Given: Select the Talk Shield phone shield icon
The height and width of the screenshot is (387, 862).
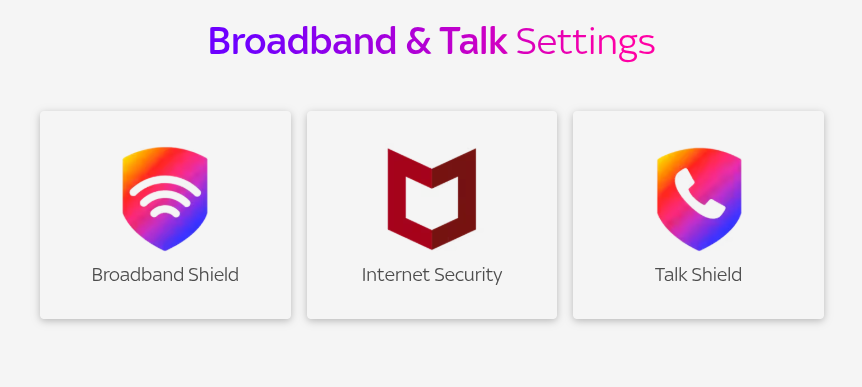Looking at the screenshot, I should coord(699,198).
